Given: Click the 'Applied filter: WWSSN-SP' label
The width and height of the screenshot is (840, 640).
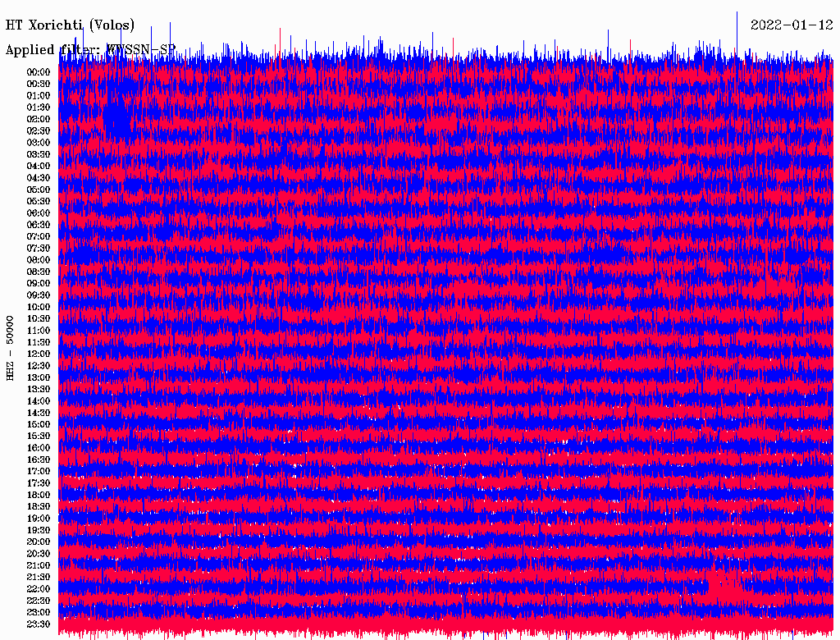Looking at the screenshot, I should point(90,50).
